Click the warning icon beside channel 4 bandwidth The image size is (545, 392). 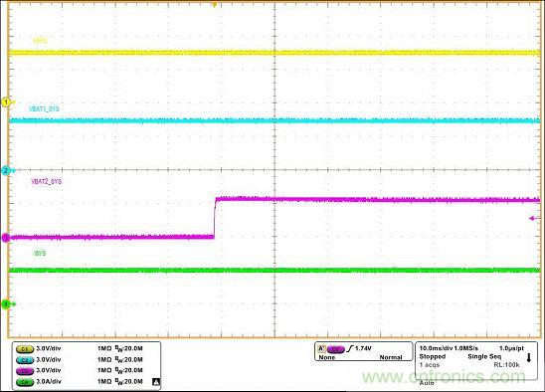tap(156, 382)
